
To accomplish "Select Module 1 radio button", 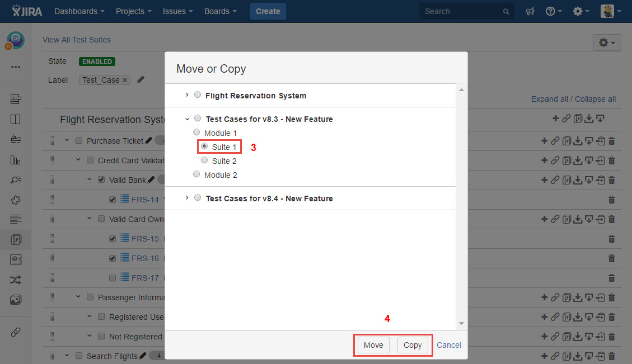I will tap(196, 132).
